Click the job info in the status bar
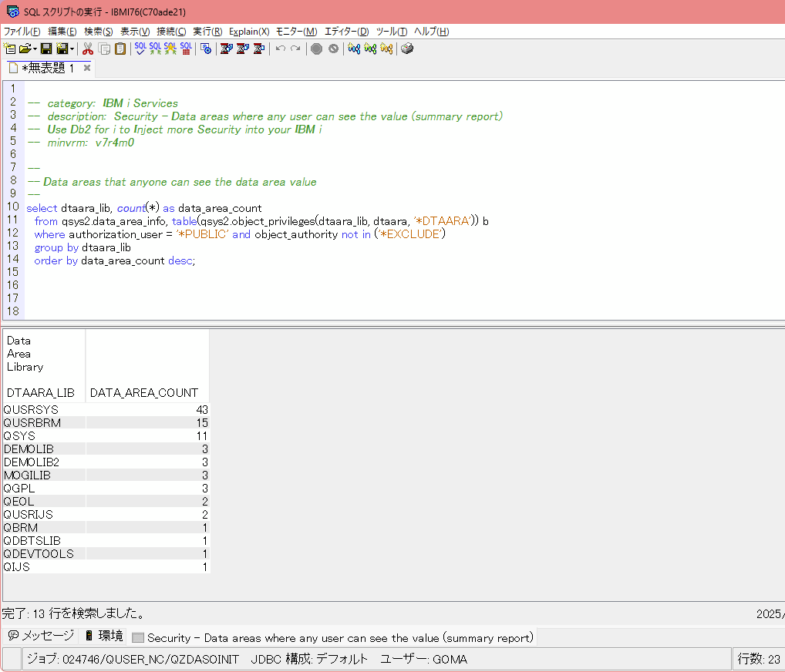The image size is (785, 672). pos(133,659)
